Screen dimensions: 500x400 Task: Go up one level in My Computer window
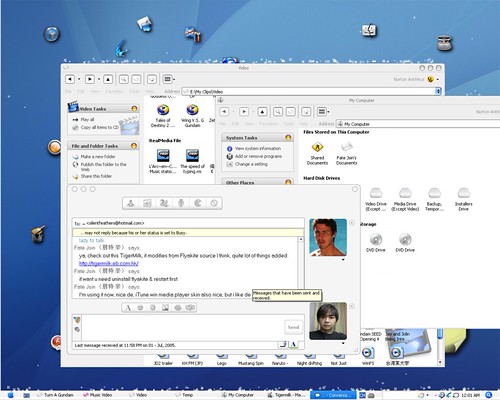tap(262, 112)
